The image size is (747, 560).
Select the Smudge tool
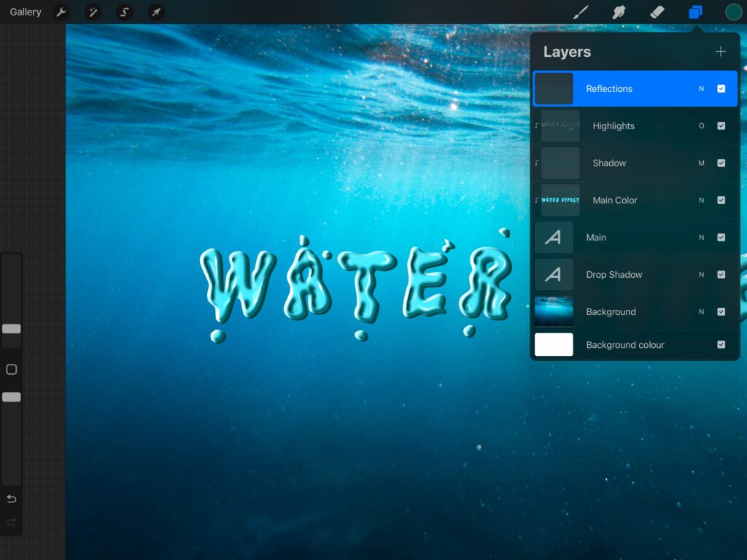tap(619, 12)
